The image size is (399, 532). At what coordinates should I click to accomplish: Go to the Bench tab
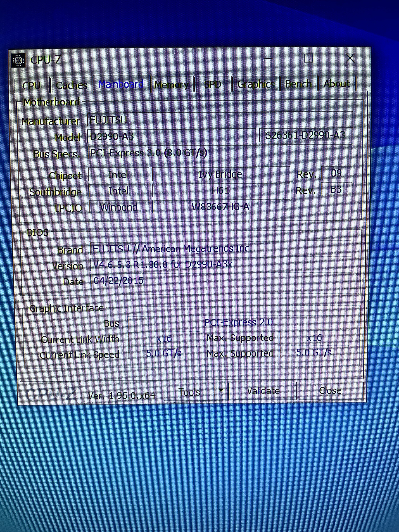coord(298,84)
